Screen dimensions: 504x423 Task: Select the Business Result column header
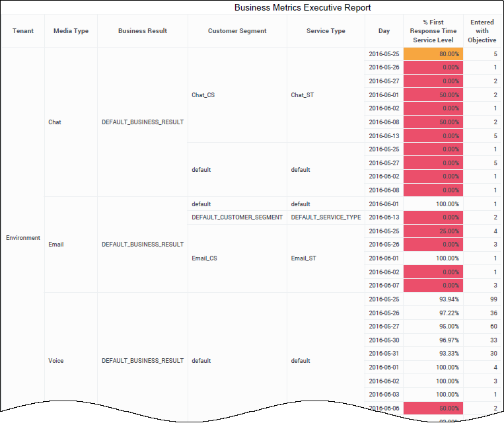click(143, 31)
